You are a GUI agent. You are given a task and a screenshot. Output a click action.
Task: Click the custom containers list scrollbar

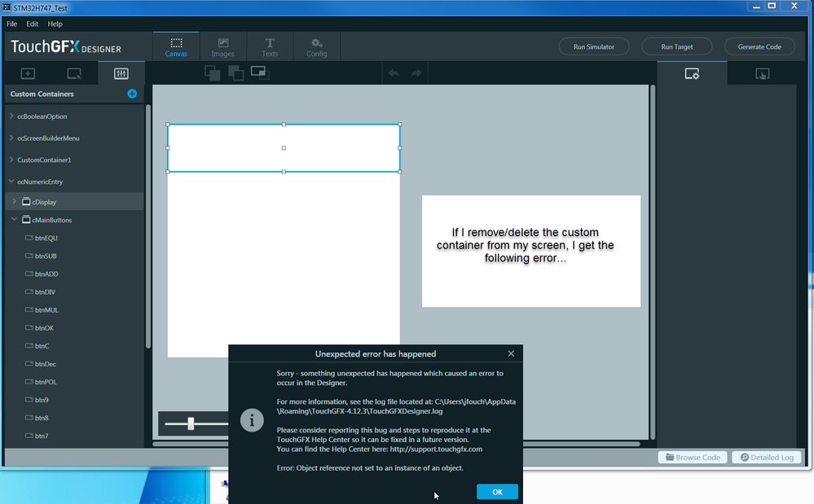click(x=148, y=226)
